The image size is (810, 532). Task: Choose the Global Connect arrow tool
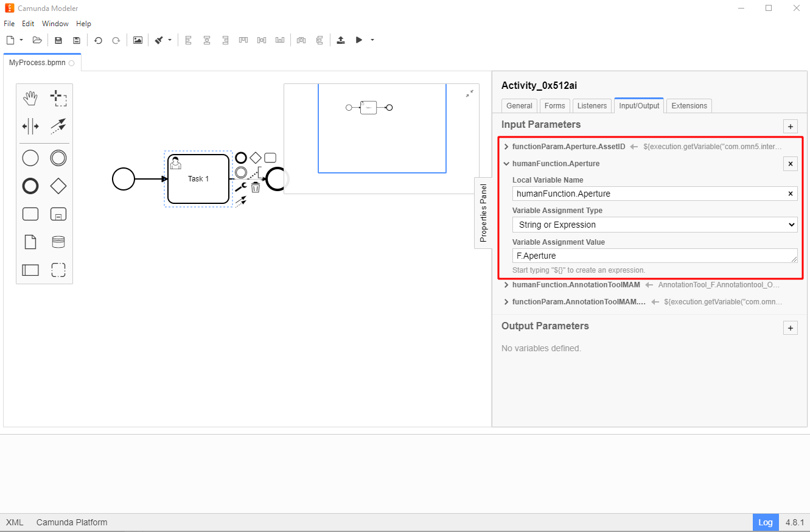point(58,127)
